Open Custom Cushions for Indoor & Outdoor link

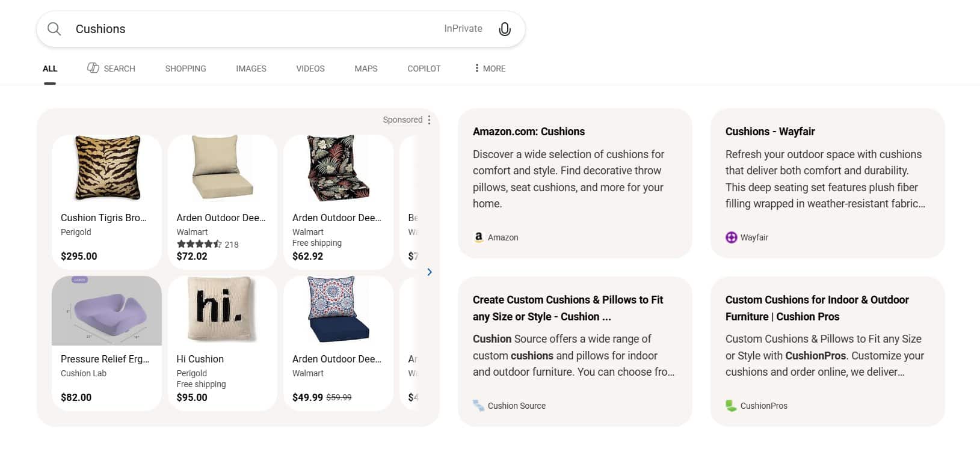[x=816, y=308]
